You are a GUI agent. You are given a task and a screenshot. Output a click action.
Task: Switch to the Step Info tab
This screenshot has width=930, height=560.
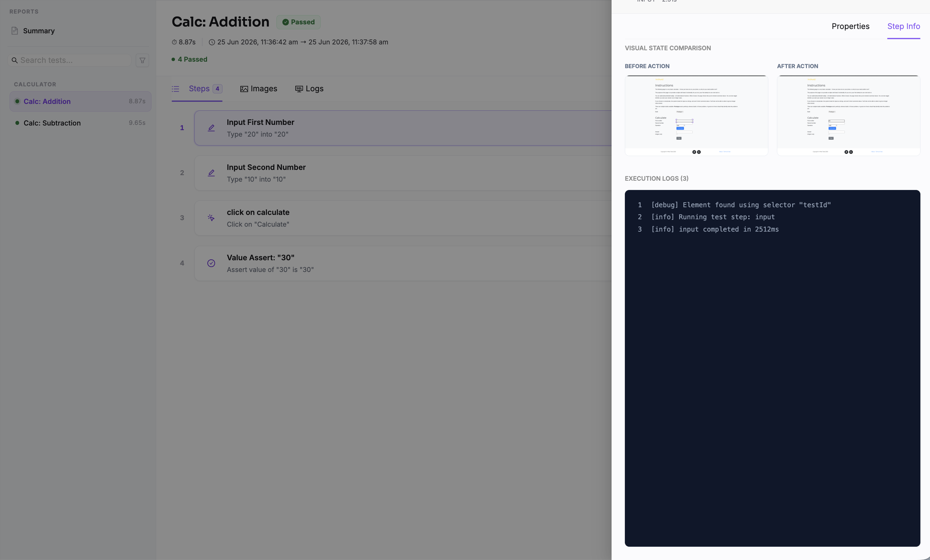pyautogui.click(x=903, y=26)
